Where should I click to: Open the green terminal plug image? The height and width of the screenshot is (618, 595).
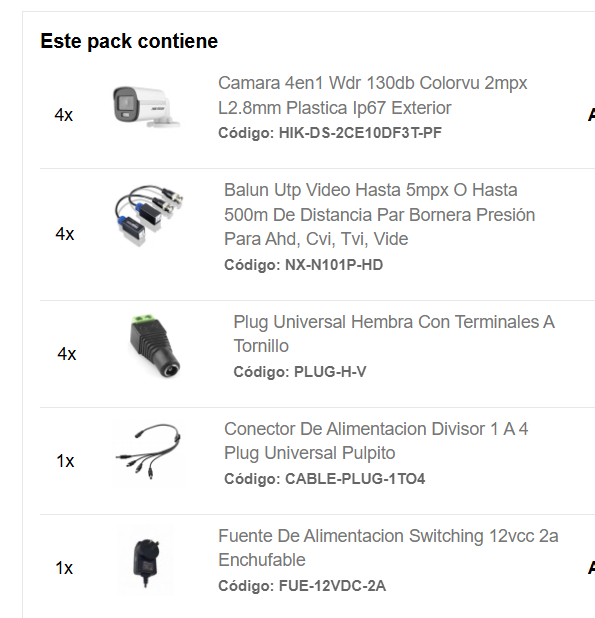pyautogui.click(x=155, y=346)
